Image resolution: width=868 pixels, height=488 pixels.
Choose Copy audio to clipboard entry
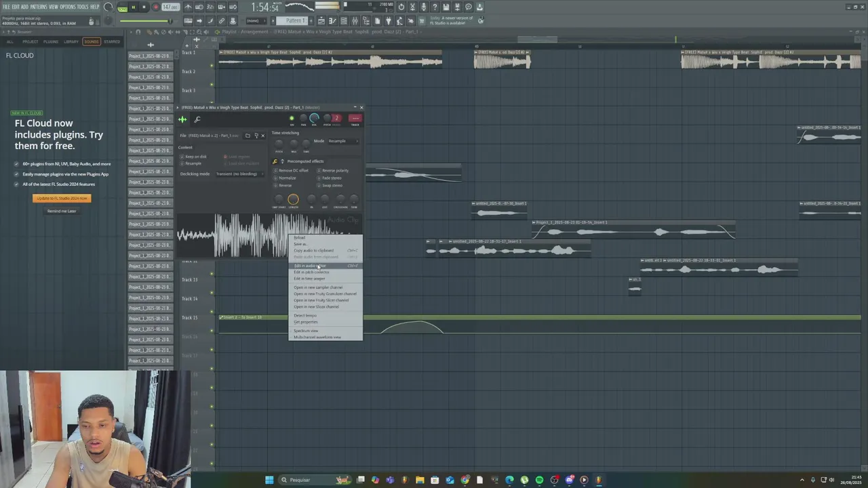pyautogui.click(x=325, y=251)
